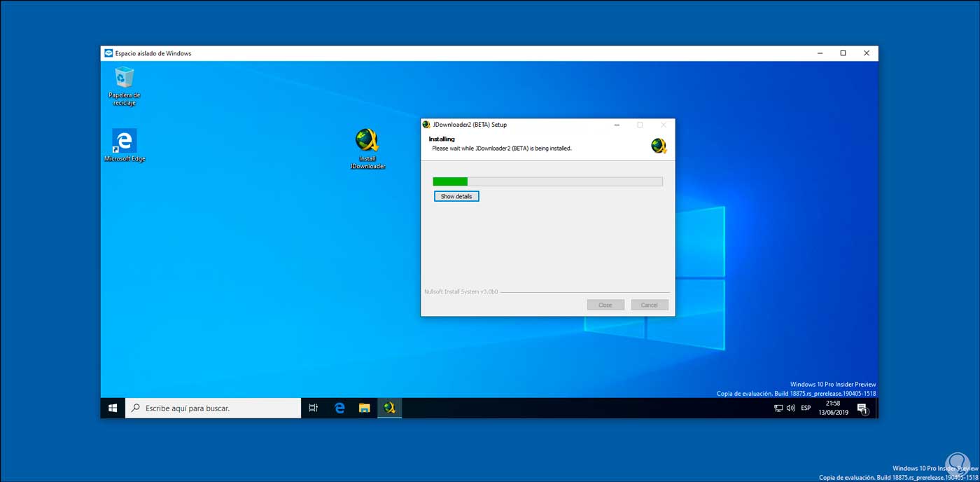Open the network icon in system tray
Screen dimensions: 980x482
tap(778, 408)
